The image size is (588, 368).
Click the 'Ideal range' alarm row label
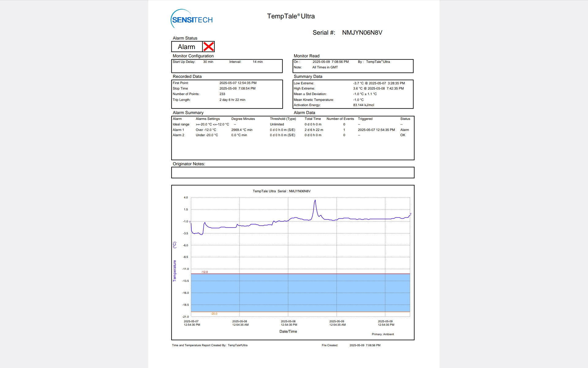pos(181,125)
